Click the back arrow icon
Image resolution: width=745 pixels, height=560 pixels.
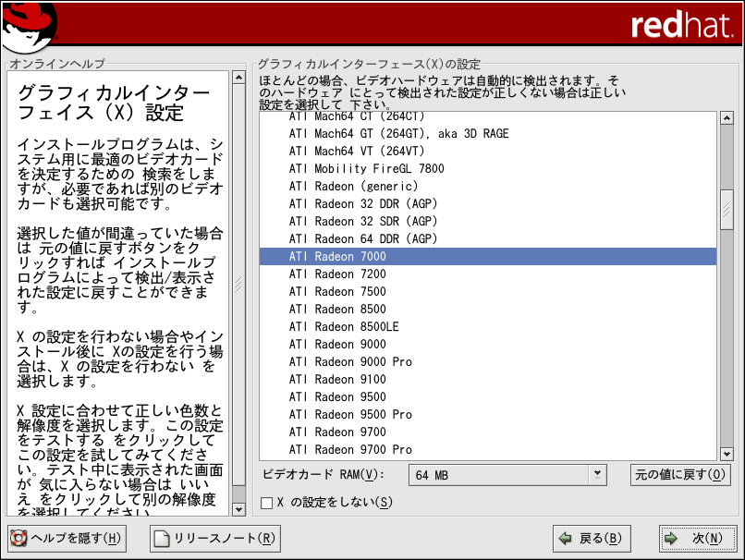pos(565,539)
